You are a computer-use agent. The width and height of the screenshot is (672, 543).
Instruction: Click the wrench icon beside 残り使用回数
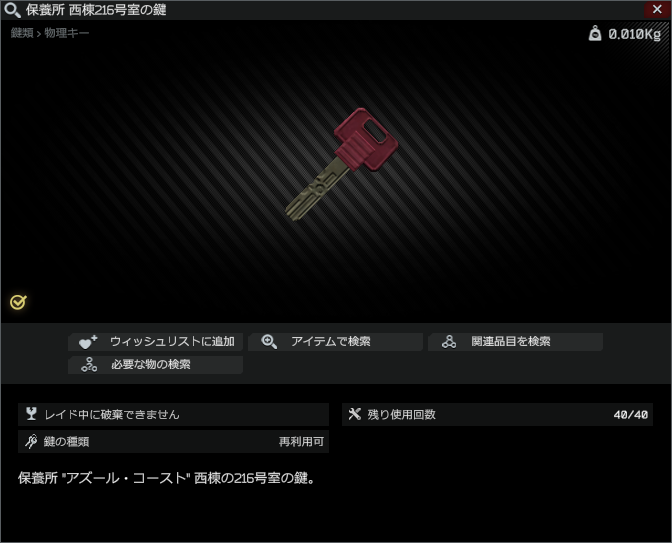pyautogui.click(x=354, y=414)
